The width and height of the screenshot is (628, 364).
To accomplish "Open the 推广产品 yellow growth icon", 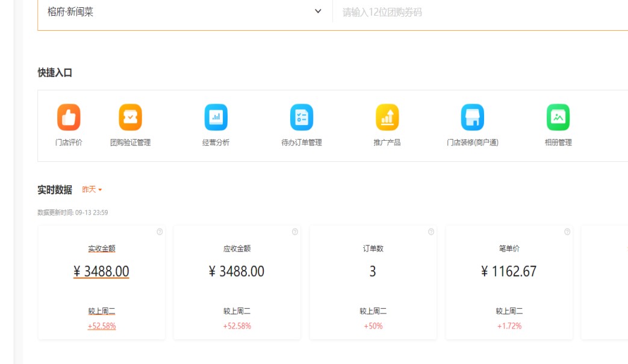I will tap(387, 117).
